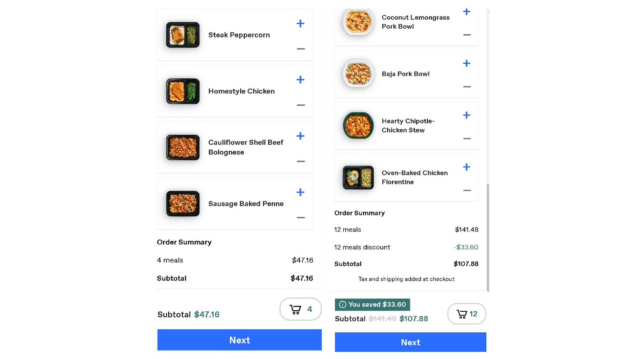This screenshot has height=359, width=644.
Task: Decrease Coconut Lemongrass Pork Bowl quantity
Action: (x=467, y=35)
